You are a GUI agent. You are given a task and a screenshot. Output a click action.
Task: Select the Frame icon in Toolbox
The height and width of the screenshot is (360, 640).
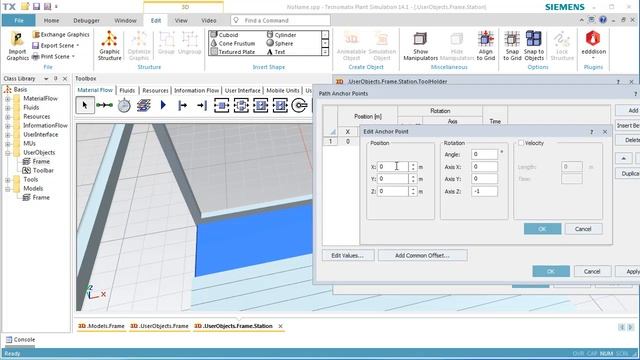[x=144, y=105]
